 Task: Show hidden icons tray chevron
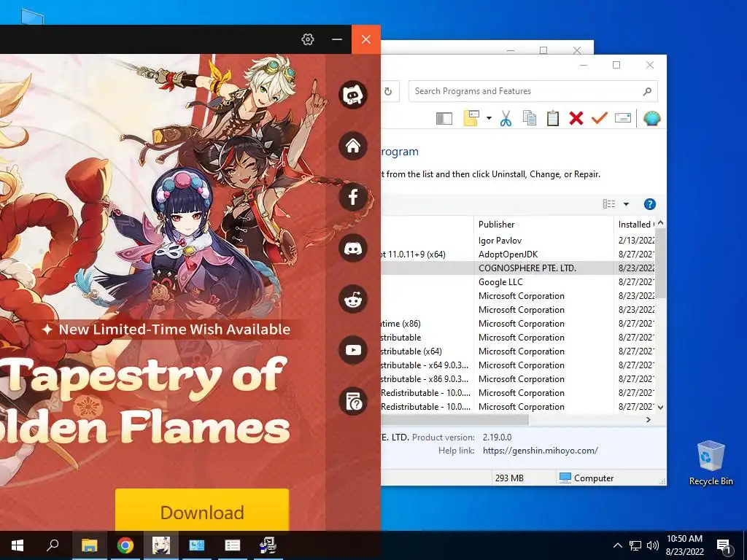click(617, 545)
